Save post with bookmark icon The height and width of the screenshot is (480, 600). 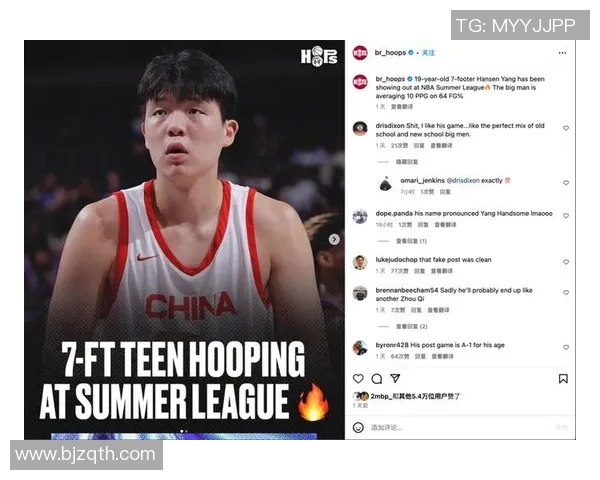563,379
